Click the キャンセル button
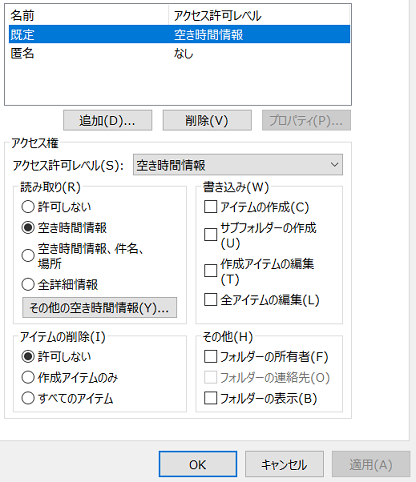 (284, 464)
